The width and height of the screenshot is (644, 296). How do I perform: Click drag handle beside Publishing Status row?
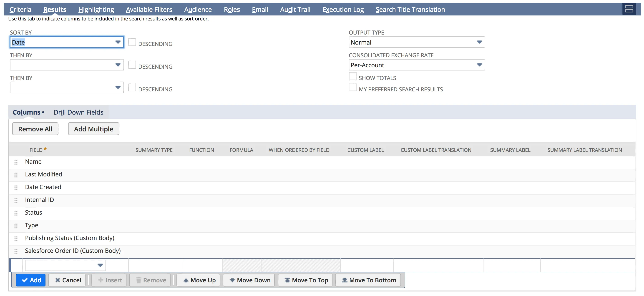point(16,238)
